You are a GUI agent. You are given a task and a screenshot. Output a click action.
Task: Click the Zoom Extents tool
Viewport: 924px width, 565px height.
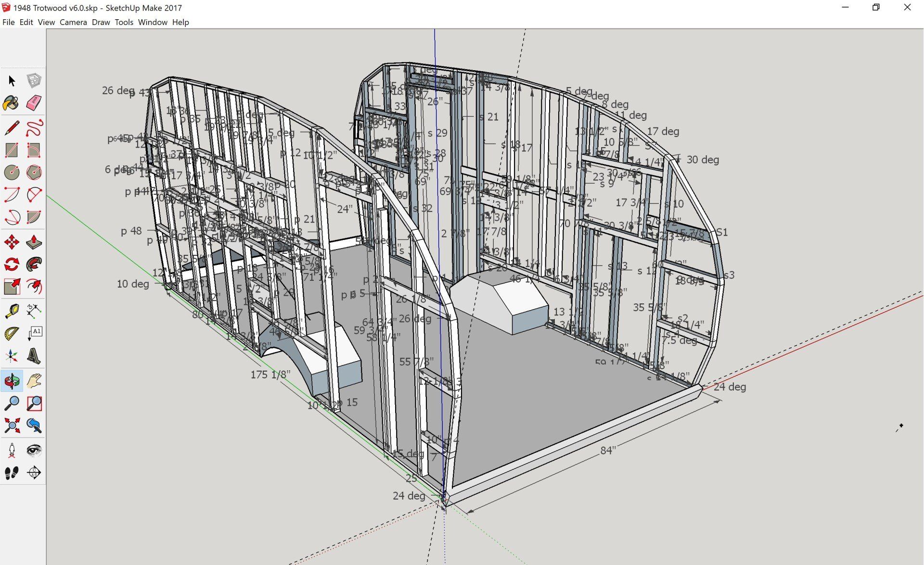pyautogui.click(x=12, y=426)
